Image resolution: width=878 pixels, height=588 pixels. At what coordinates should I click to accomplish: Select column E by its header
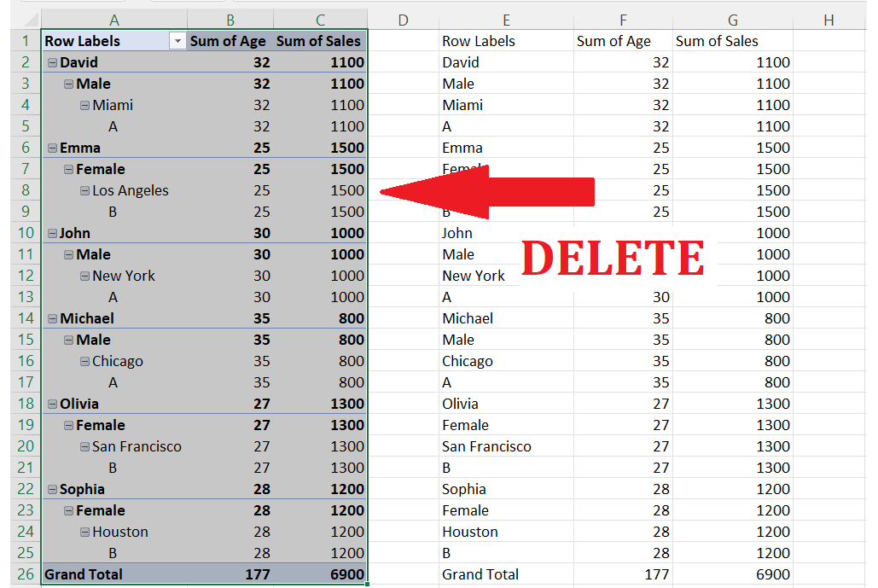click(506, 19)
